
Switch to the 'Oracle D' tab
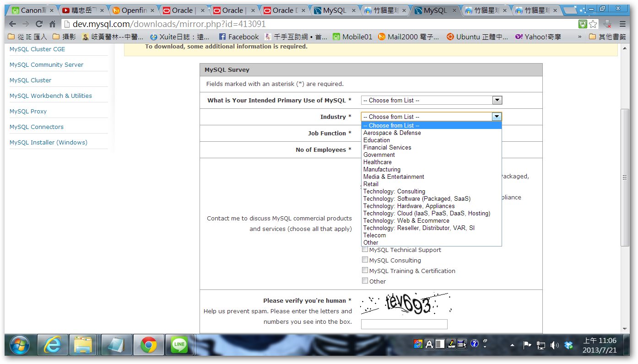[284, 10]
